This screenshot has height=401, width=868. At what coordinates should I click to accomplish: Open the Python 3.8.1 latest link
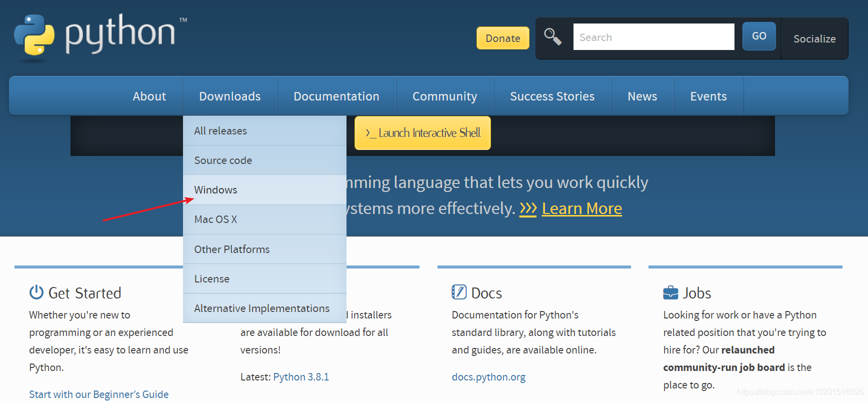301,377
